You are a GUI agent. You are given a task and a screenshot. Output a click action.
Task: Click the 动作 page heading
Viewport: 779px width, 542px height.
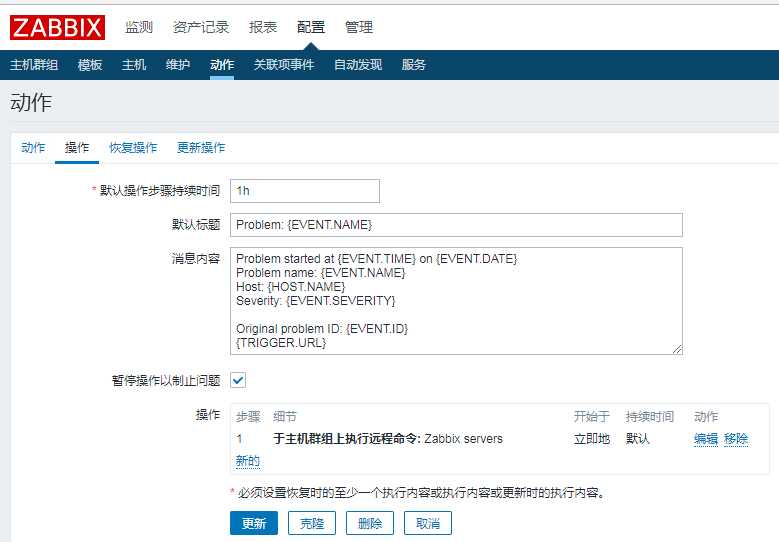pos(31,102)
